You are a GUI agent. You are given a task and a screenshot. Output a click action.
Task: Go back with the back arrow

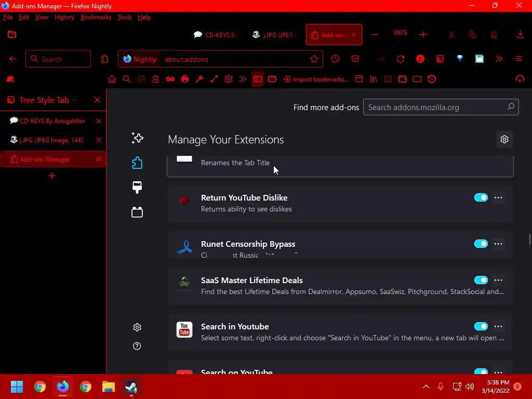click(x=13, y=59)
